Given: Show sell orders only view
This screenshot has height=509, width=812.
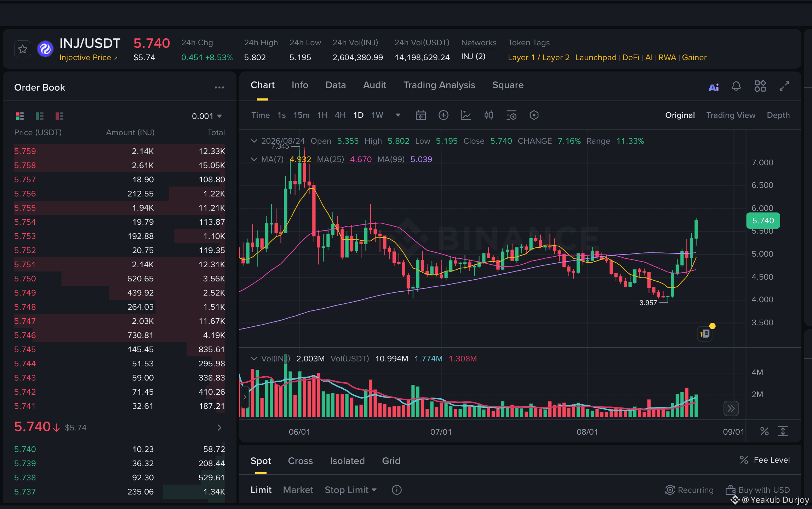Looking at the screenshot, I should click(x=59, y=116).
